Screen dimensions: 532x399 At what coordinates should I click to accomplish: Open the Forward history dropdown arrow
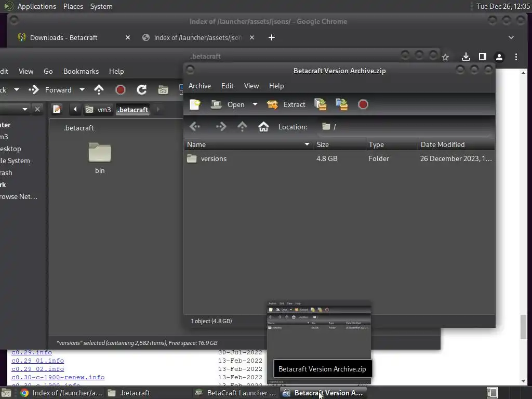(x=82, y=90)
